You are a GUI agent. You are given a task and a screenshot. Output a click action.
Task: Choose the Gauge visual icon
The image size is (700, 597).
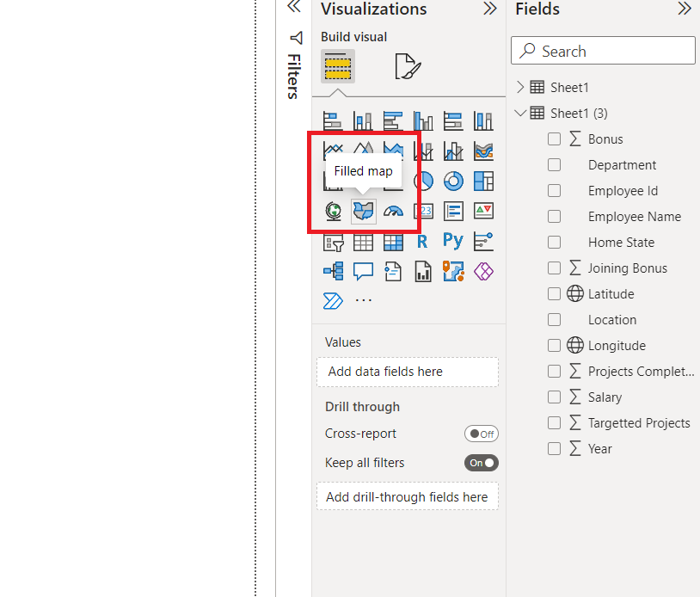pos(393,211)
